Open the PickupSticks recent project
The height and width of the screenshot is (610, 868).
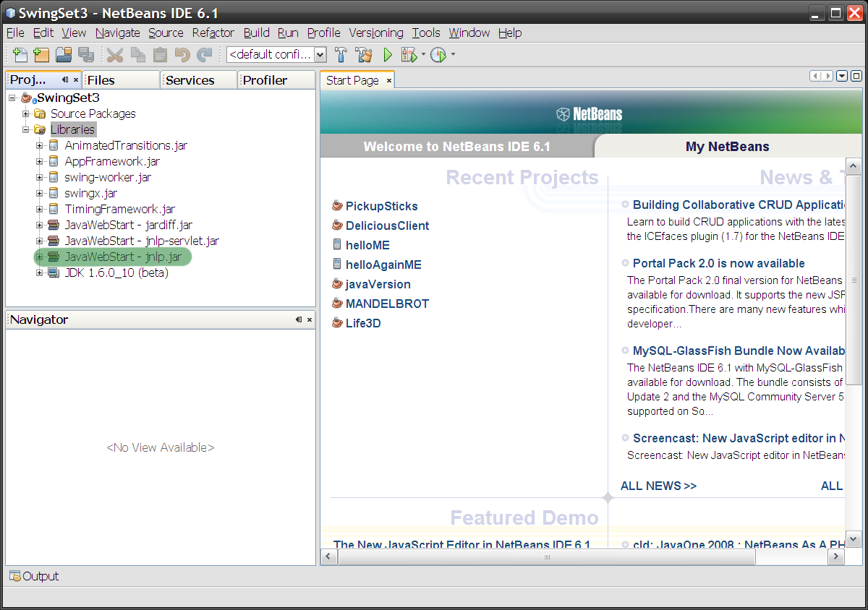(381, 206)
